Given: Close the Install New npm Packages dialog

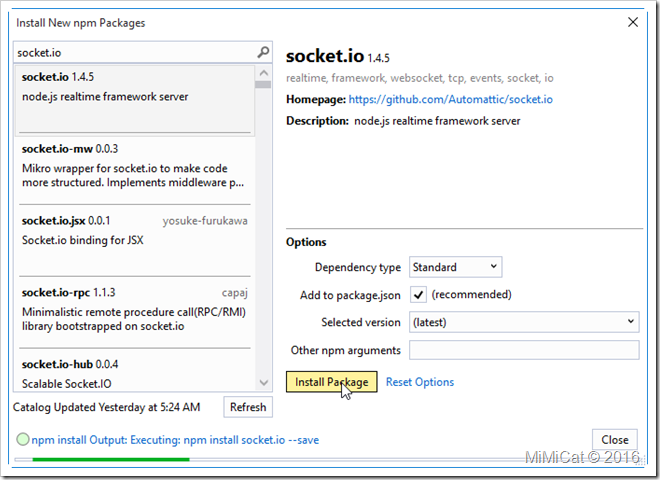Looking at the screenshot, I should click(x=633, y=22).
